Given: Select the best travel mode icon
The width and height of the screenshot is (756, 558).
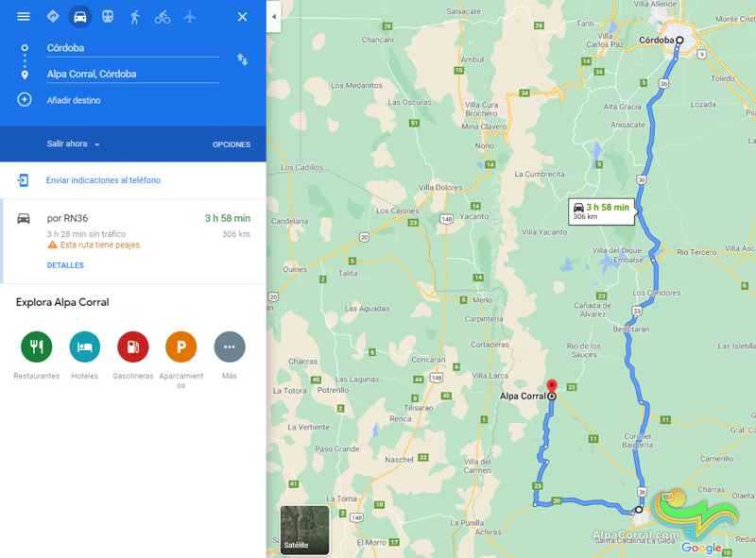Looking at the screenshot, I should click(x=53, y=16).
